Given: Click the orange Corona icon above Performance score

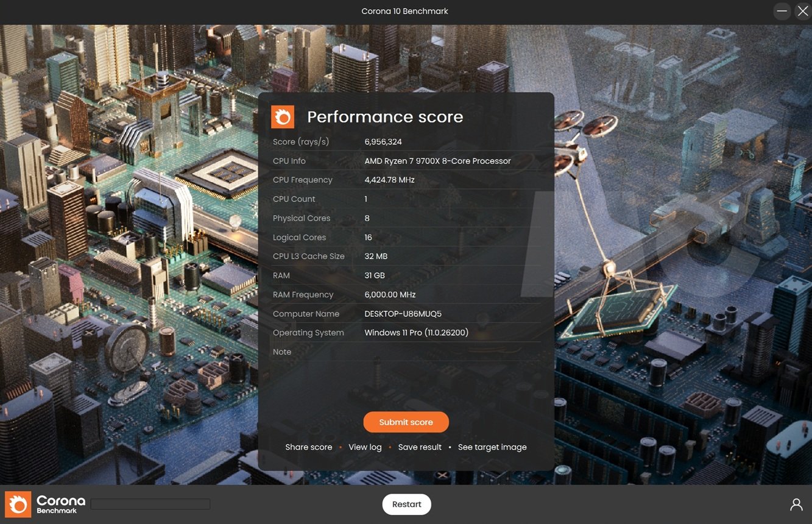Looking at the screenshot, I should 282,116.
